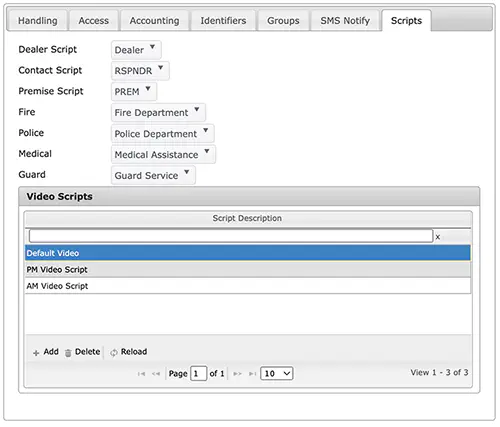Screen dimensions: 500x427
Task: Go to next page of video scripts
Action: [237, 374]
